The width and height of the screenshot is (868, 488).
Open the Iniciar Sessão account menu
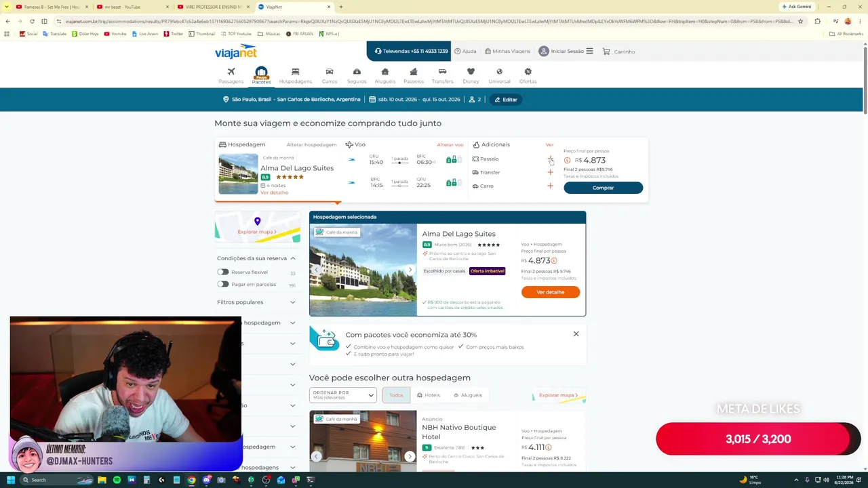coord(566,52)
